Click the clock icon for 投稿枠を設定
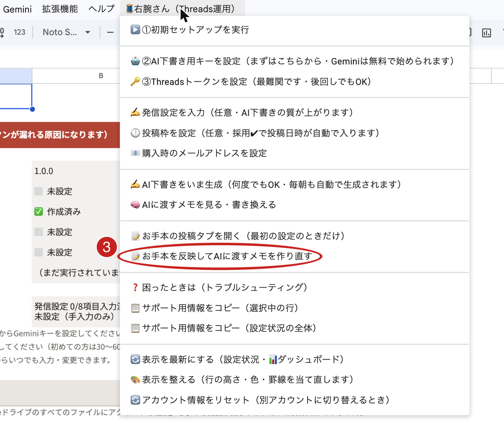Viewport: 504px width, 421px height. [135, 133]
